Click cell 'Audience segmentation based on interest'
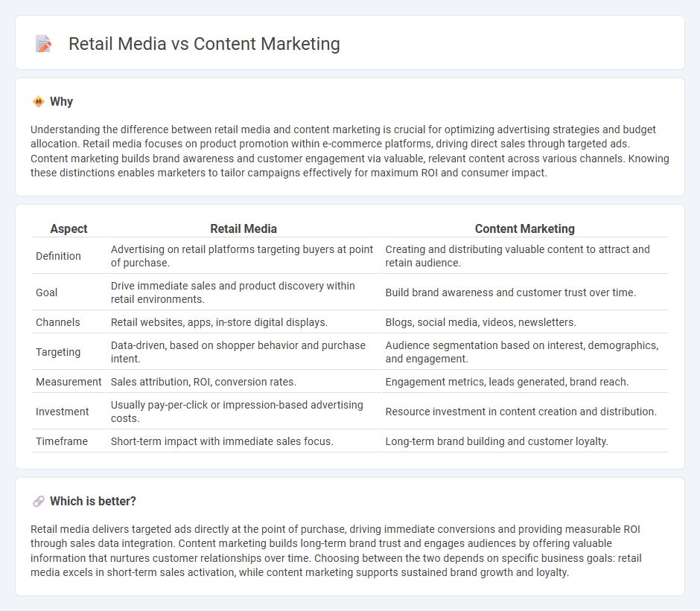700x611 pixels. click(x=524, y=352)
